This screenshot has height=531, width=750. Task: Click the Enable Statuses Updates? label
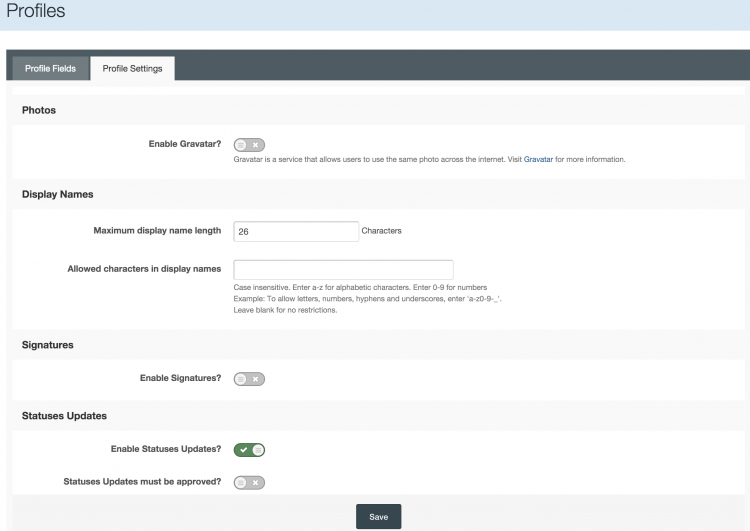166,449
